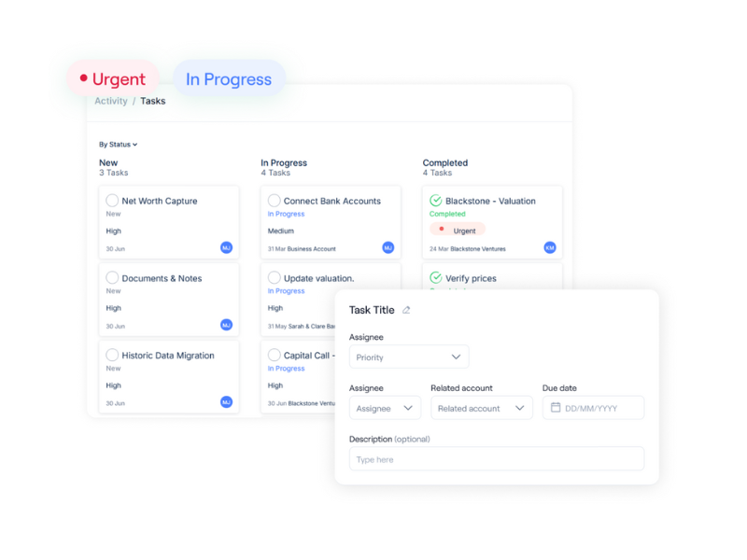Click MJ avatar on Net Worth Capture card
747x560 pixels.
[x=226, y=248]
